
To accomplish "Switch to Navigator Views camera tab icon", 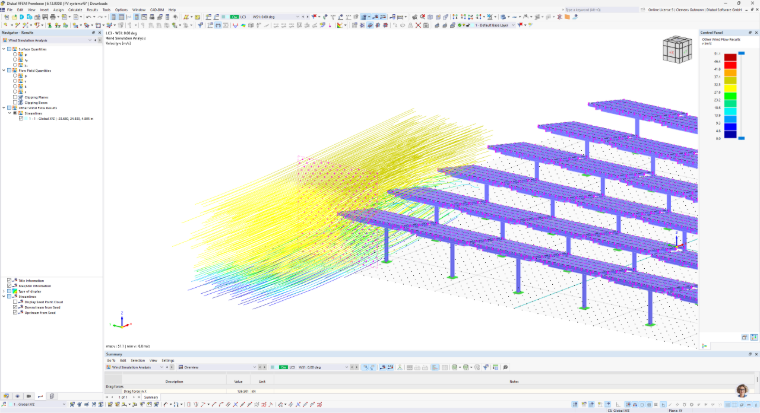I will 29,396.
